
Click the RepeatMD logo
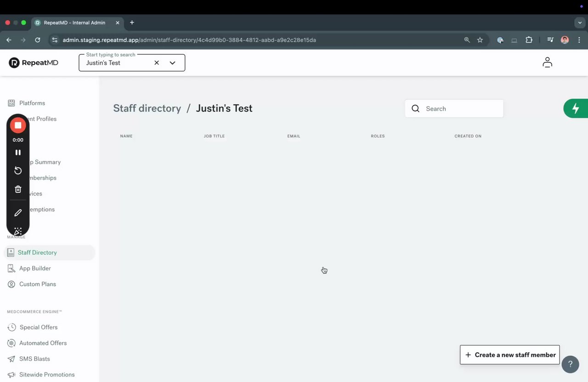[34, 63]
